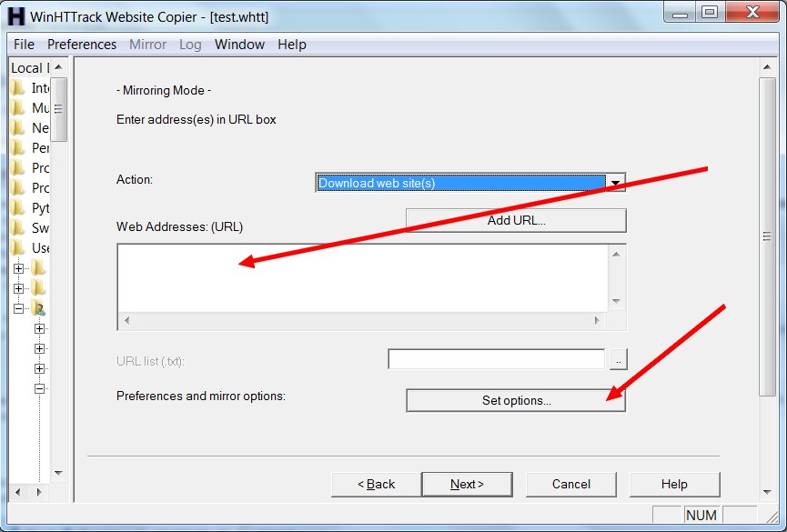Click the main pane scrollbar up arrow
The width and height of the screenshot is (787, 532).
766,66
